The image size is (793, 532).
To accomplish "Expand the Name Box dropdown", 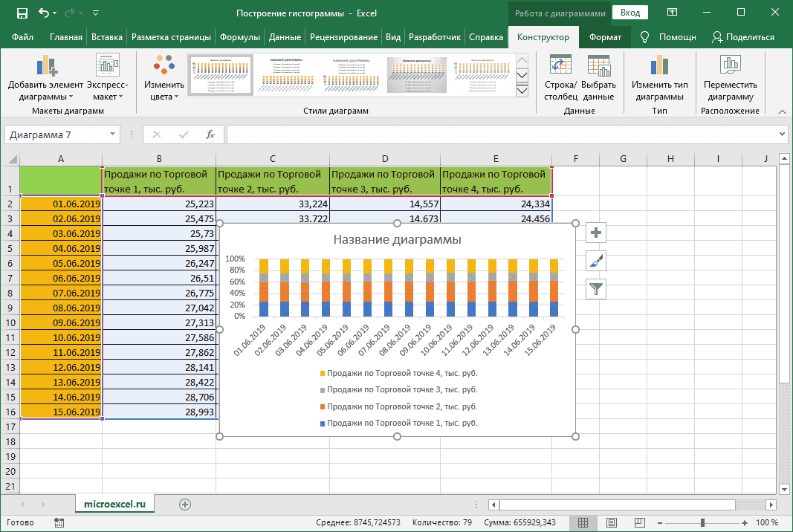I will click(113, 134).
